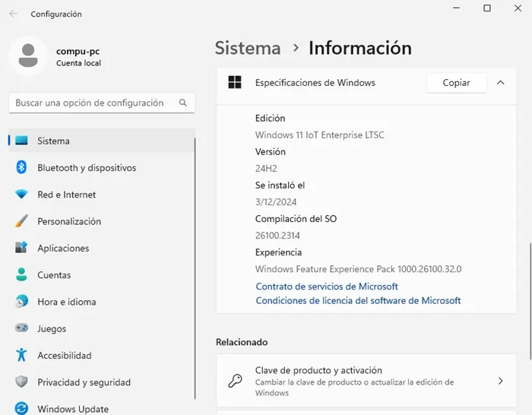Viewport: 532px width, 415px height.
Task: Close the Configuración window
Action: [x=518, y=8]
